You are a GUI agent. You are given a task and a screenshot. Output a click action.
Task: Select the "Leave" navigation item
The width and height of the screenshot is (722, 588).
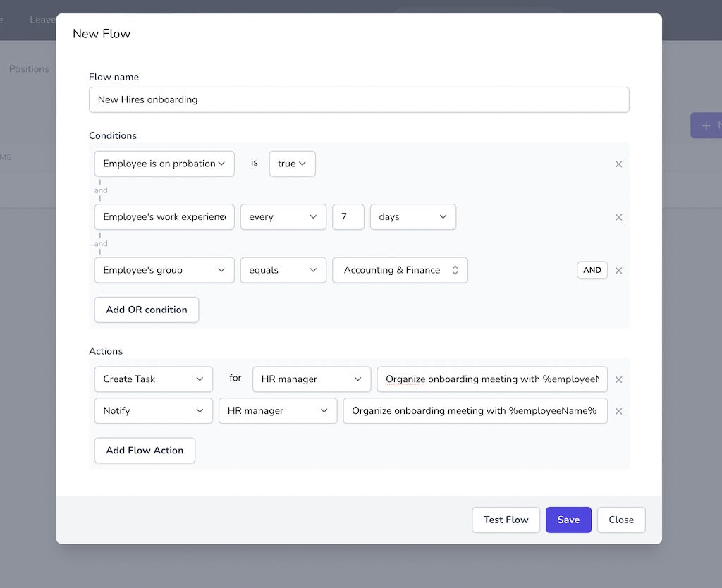41,20
